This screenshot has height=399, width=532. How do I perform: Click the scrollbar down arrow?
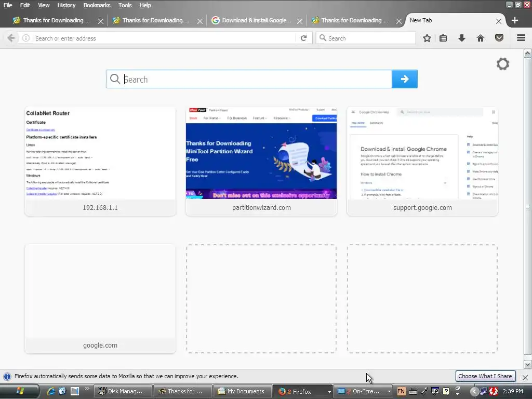[x=528, y=365]
